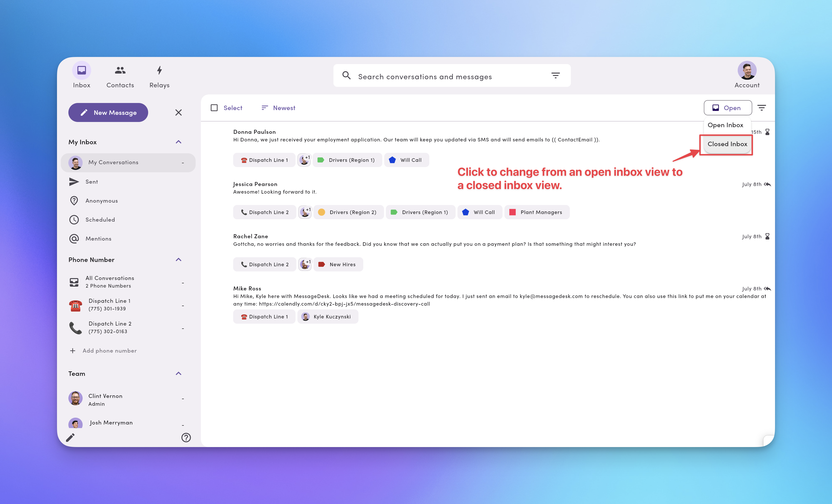Viewport: 832px width, 504px height.
Task: Click the conversation list filter icon
Action: point(761,108)
